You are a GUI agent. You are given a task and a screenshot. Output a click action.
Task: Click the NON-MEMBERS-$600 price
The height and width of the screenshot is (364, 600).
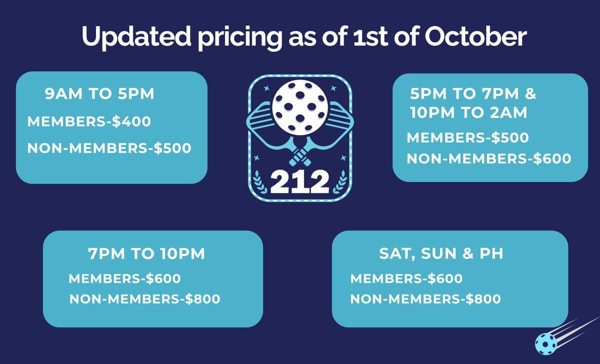point(489,159)
